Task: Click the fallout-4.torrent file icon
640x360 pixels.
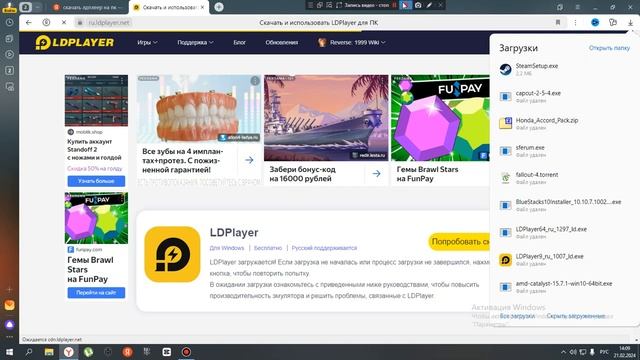Action: click(505, 178)
